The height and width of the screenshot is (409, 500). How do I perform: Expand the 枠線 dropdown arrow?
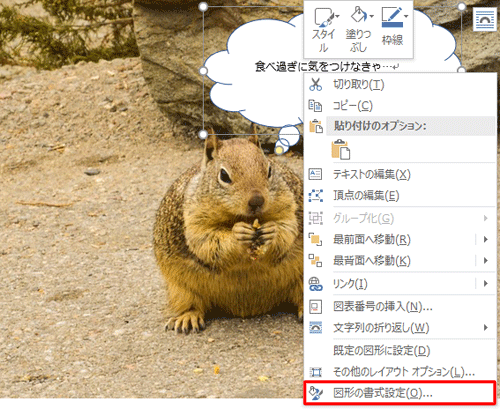406,16
